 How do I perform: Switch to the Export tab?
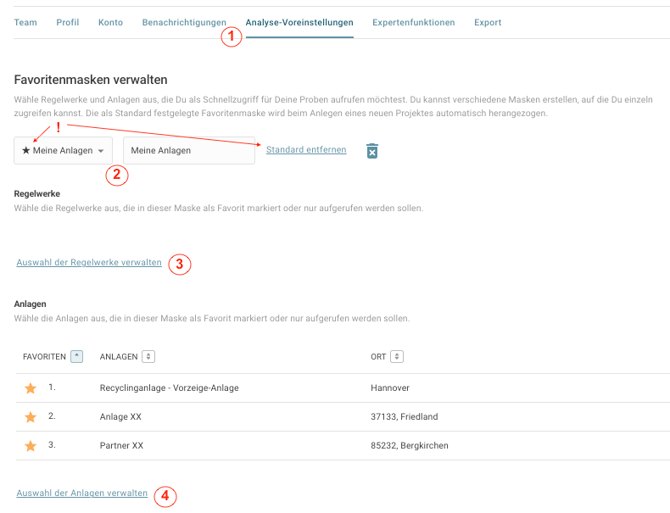(x=488, y=22)
